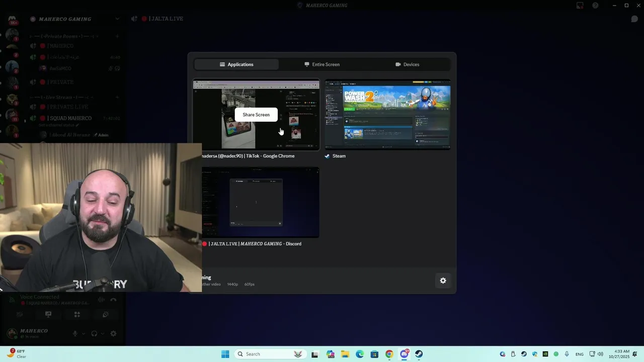
Task: Click the Share Screen button
Action: [x=256, y=115]
